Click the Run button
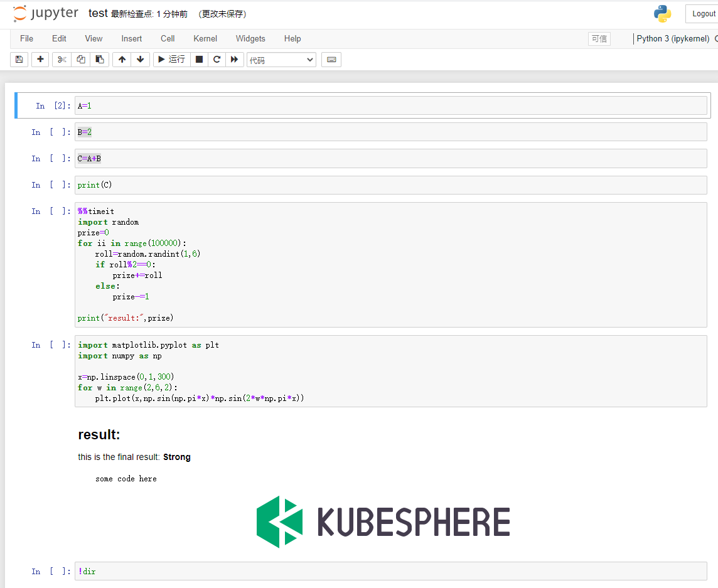 [171, 60]
